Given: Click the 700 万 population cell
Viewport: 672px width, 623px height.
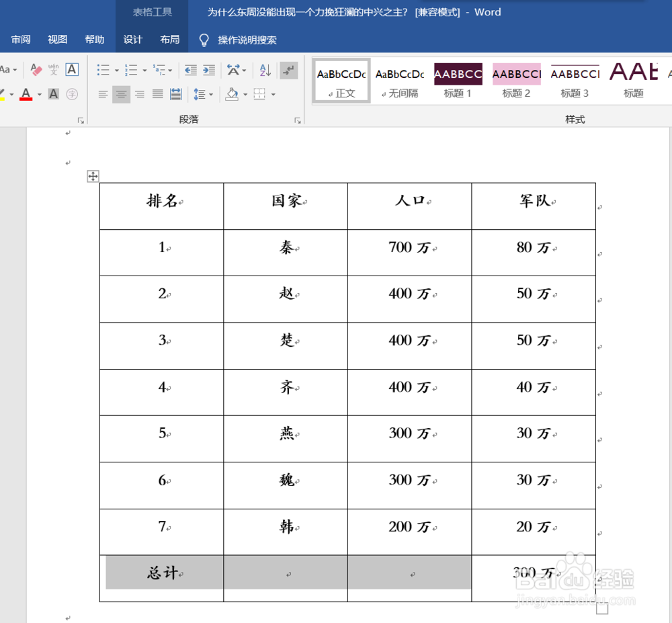Looking at the screenshot, I should pos(410,253).
